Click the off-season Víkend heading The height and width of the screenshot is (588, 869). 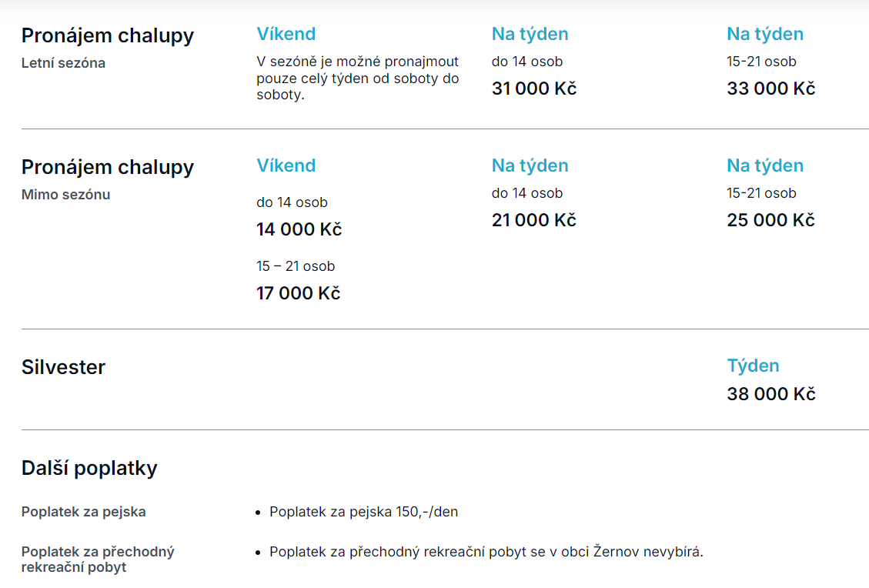pos(286,165)
